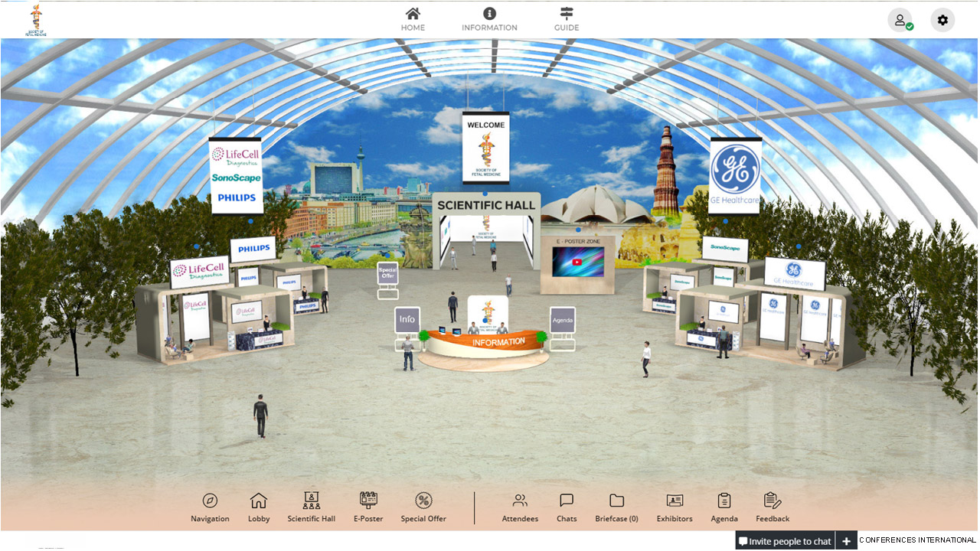This screenshot has width=980, height=551.
Task: Go to Home in top navigation
Action: pos(413,19)
